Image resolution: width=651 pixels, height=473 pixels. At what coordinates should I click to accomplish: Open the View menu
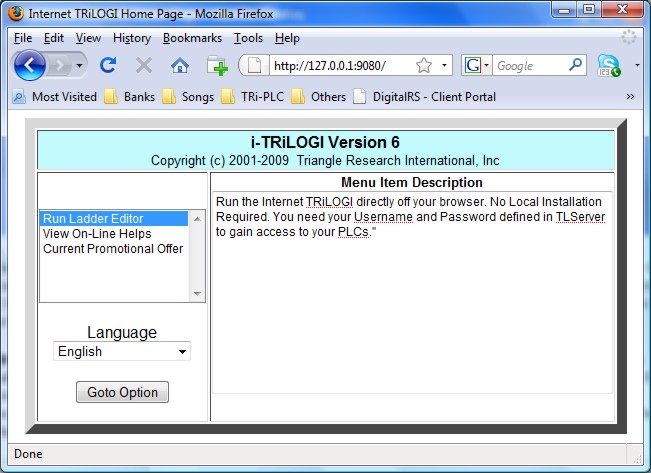pyautogui.click(x=88, y=38)
